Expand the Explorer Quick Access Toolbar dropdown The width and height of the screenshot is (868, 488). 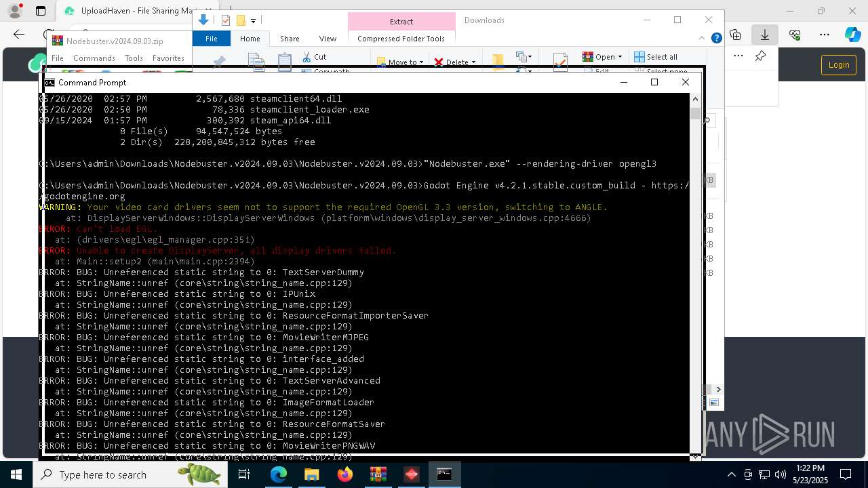point(253,21)
